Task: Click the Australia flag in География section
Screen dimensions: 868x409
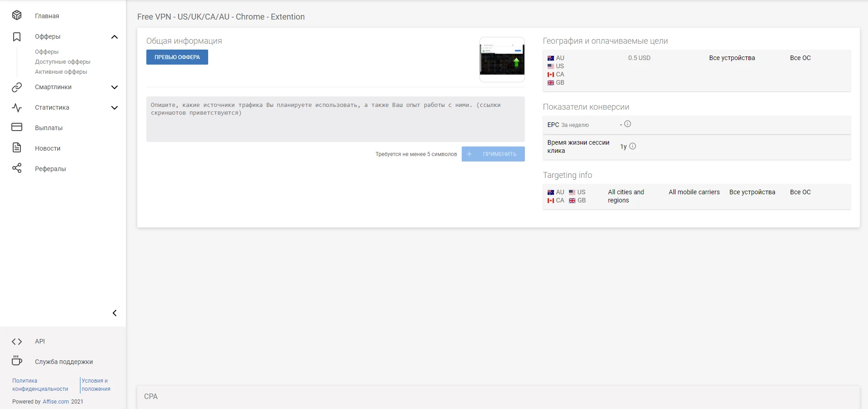Action: (551, 58)
